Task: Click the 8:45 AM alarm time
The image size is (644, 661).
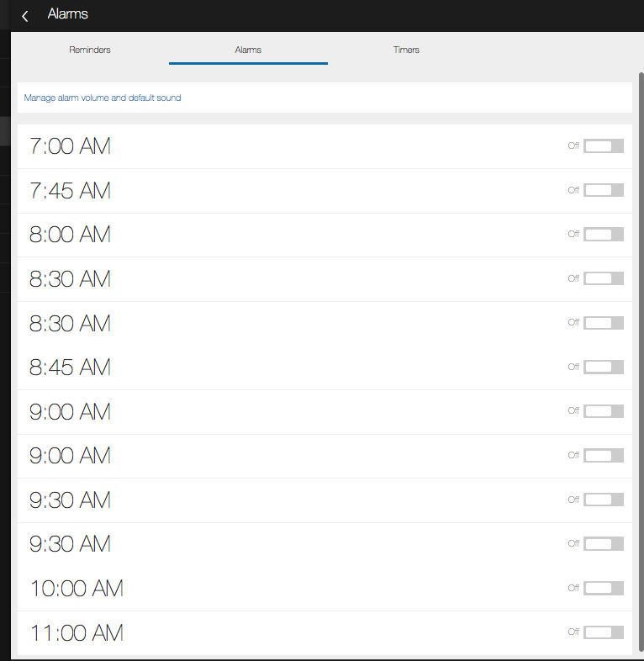Action: [70, 368]
